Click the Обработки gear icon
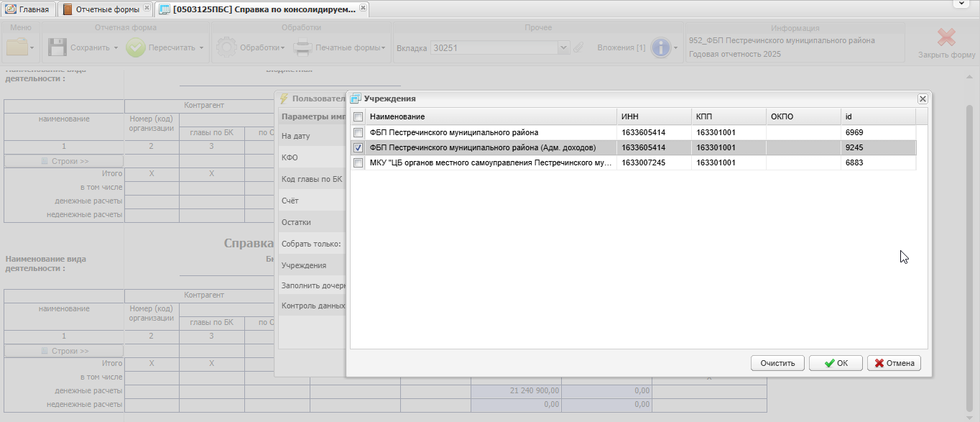Screen dimensions: 980x422 point(226,47)
